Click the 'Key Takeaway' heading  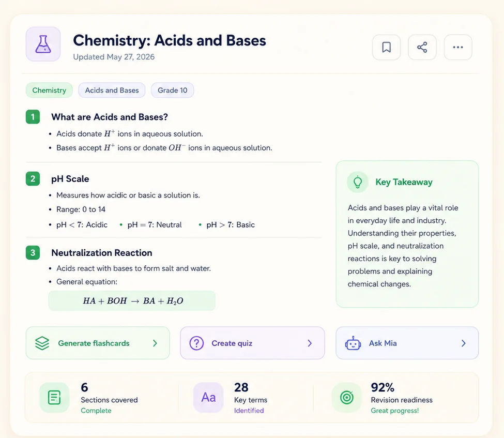(404, 182)
